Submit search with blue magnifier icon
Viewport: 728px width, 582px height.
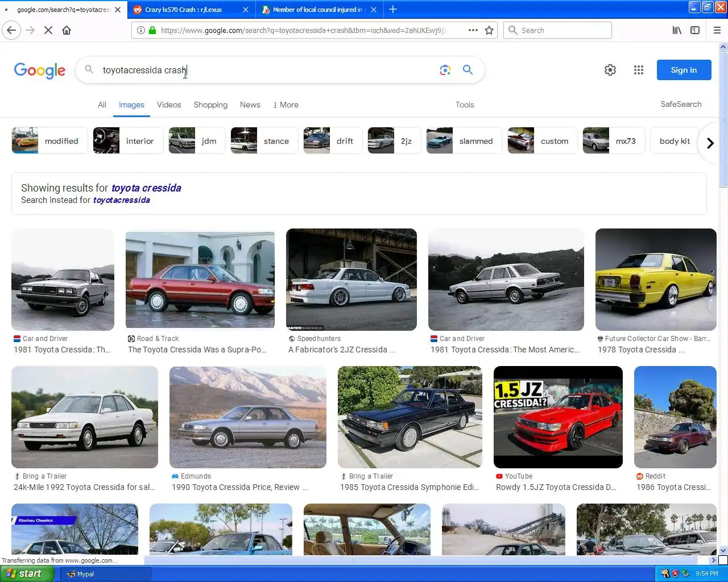tap(468, 70)
